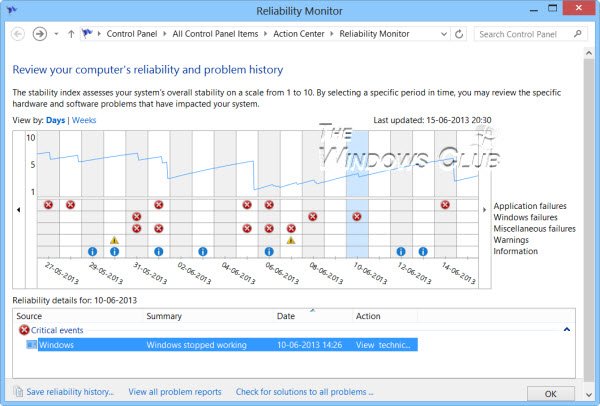Click information icon on 30-05-2013
The height and width of the screenshot is (406, 600).
[114, 251]
